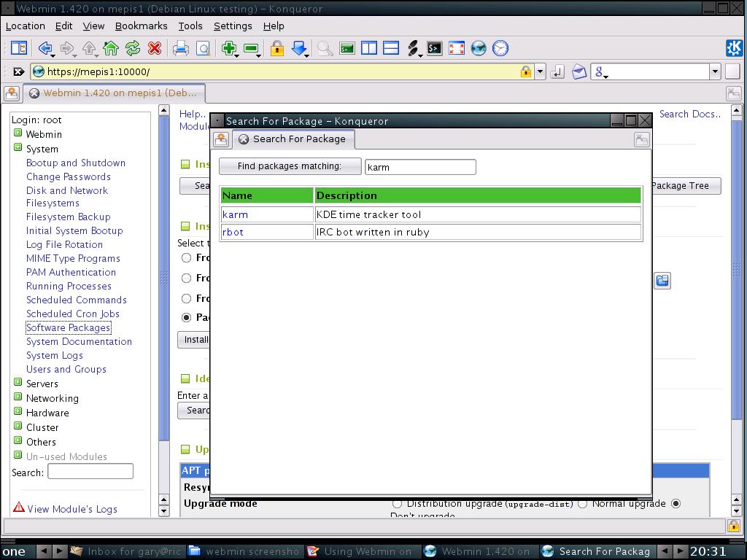
Task: Click browse file icon beside Package Tree area
Action: pyautogui.click(x=662, y=281)
